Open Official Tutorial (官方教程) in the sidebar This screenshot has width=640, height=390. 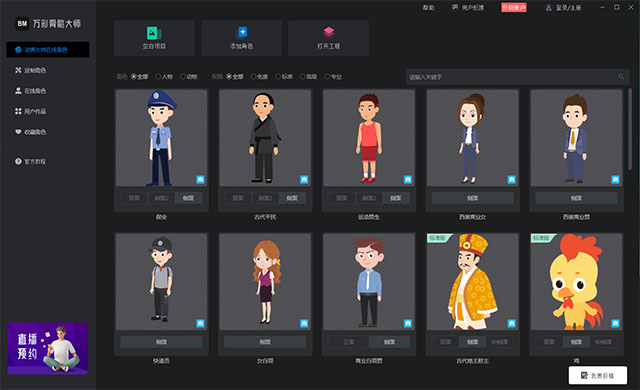pos(35,161)
